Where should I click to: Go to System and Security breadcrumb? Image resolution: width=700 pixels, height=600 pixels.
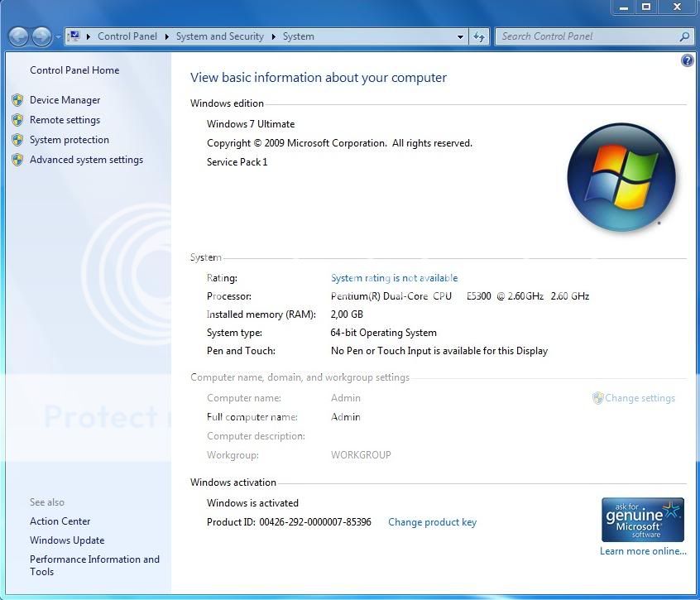click(219, 36)
